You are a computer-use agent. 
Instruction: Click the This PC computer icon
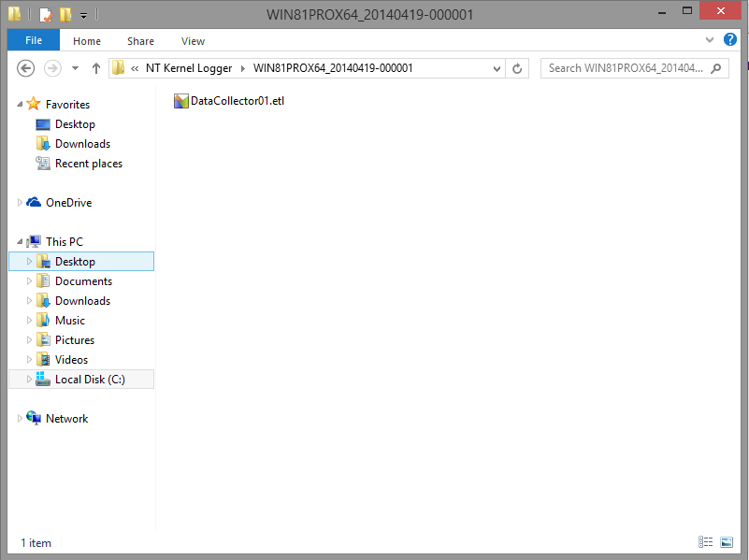tap(34, 241)
